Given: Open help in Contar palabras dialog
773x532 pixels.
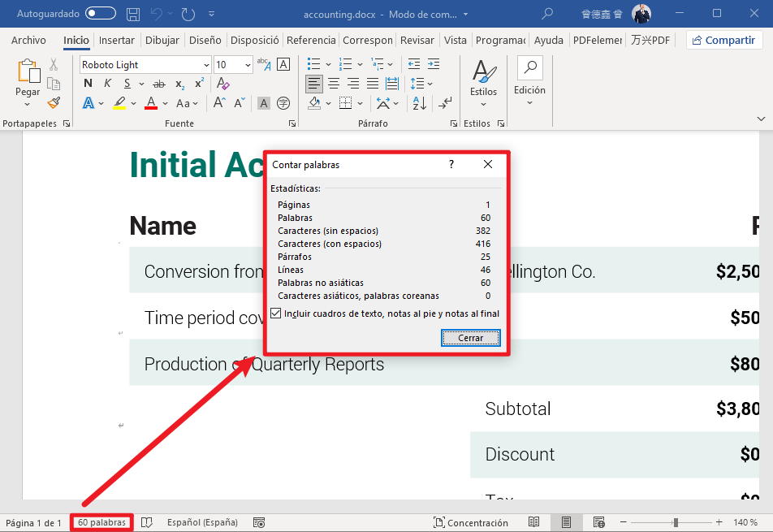Looking at the screenshot, I should [451, 164].
